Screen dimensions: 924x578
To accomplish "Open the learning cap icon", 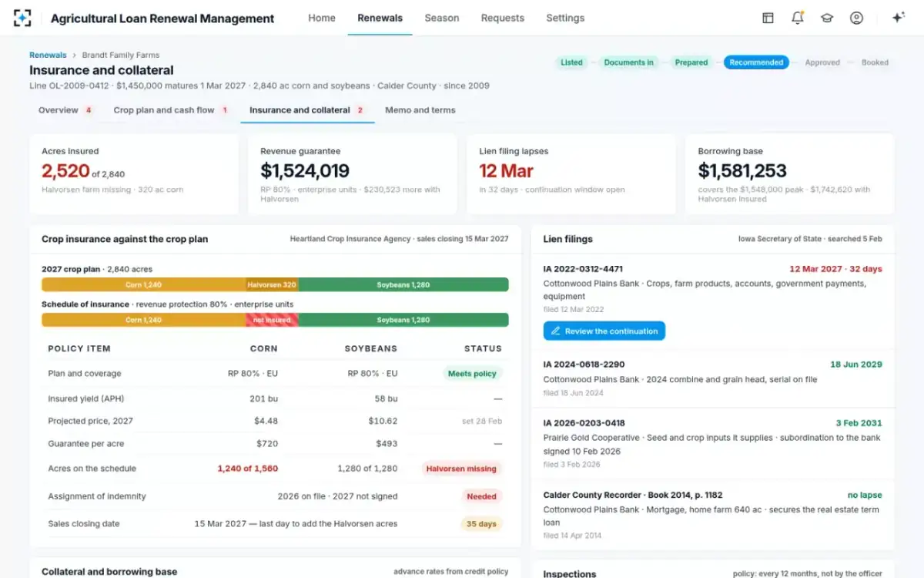I will click(x=827, y=18).
